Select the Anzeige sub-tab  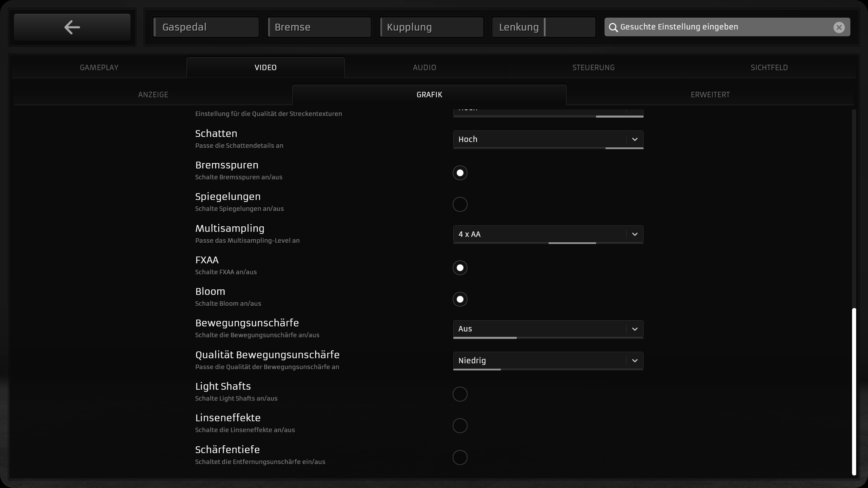(153, 95)
